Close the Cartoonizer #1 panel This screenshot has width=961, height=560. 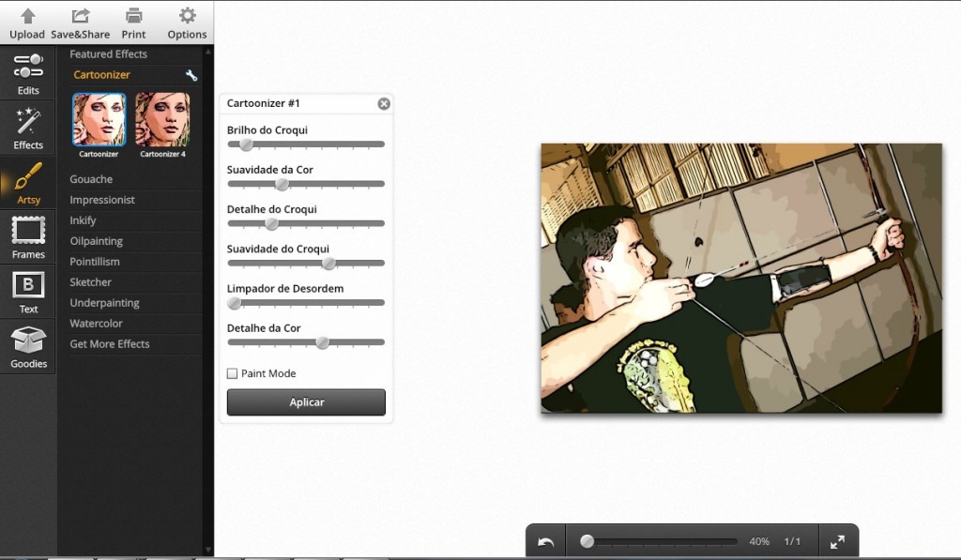point(384,104)
